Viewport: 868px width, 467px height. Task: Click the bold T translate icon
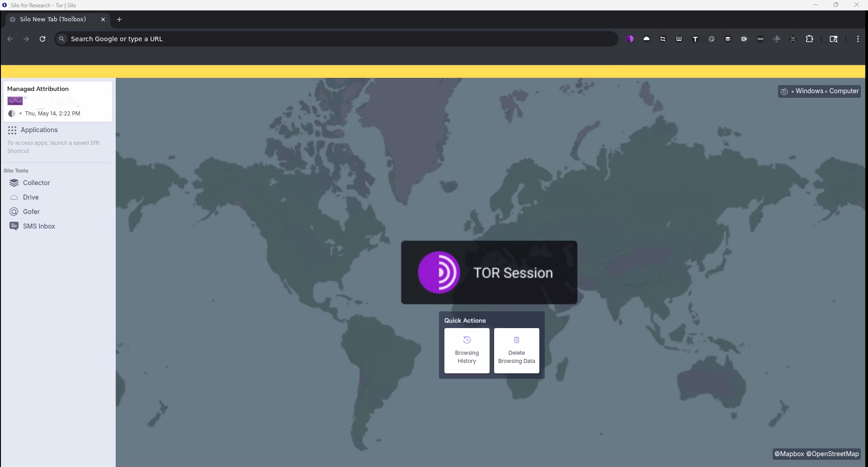(695, 39)
